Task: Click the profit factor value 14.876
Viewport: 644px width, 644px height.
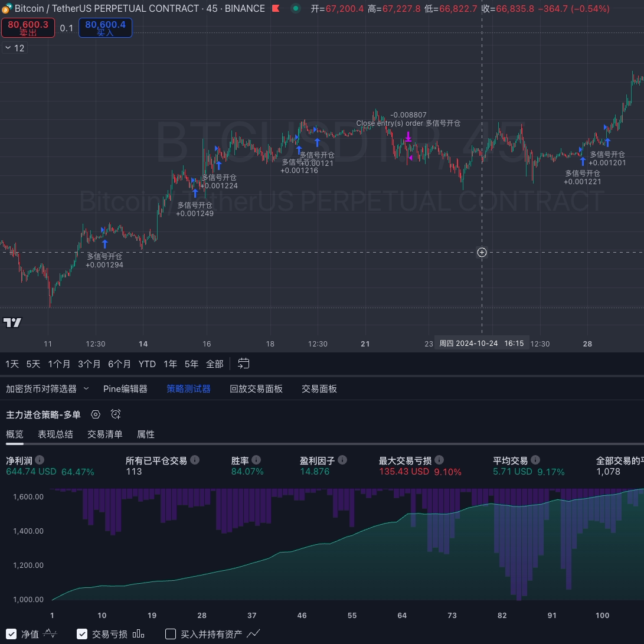Action: point(315,472)
